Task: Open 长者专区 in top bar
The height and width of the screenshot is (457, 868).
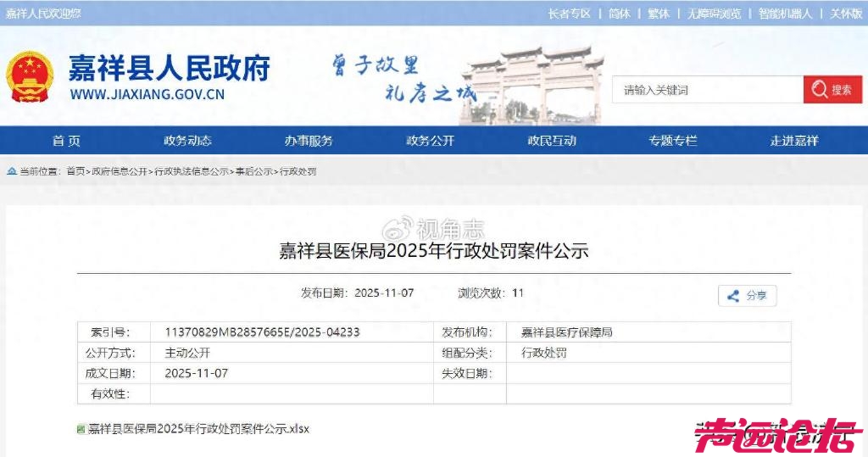Action: point(569,14)
